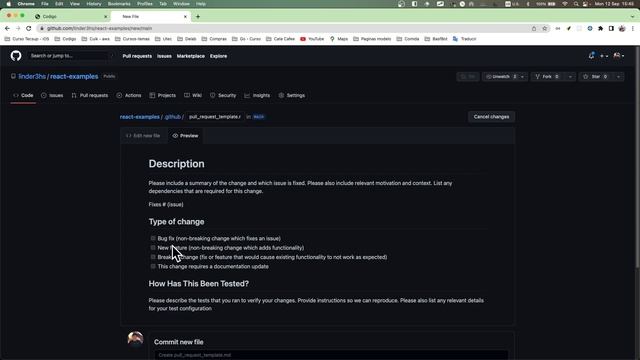Click the share page icon in address bar

click(534, 28)
